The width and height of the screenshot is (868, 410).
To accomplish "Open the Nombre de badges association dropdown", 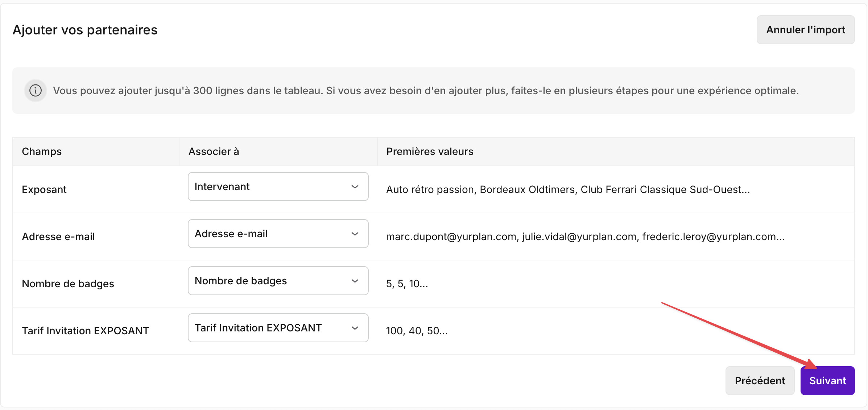I will point(278,281).
